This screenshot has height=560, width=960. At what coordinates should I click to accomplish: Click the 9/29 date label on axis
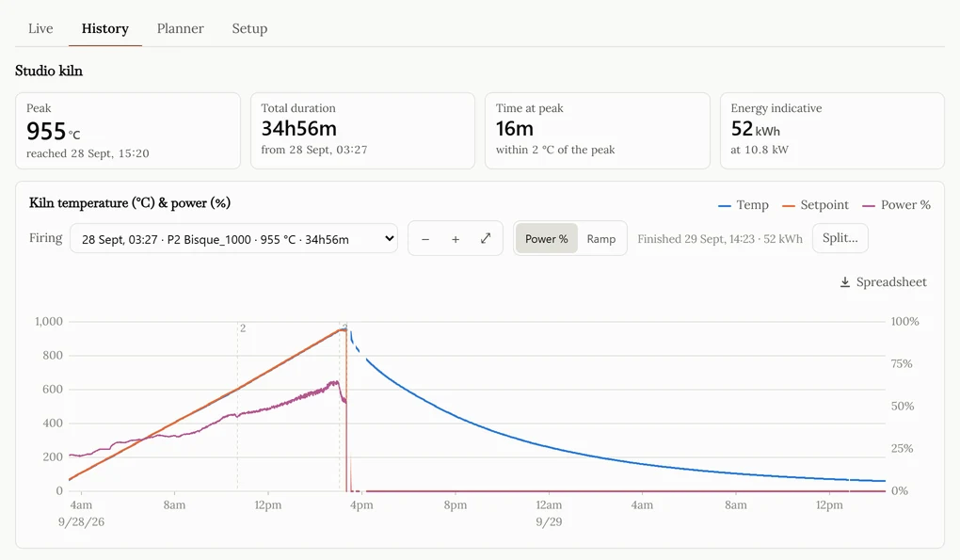point(549,522)
